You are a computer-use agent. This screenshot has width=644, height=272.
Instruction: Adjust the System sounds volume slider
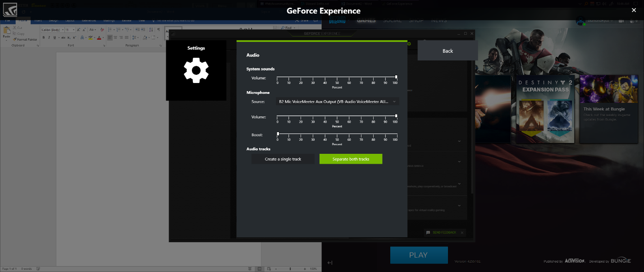click(337, 78)
